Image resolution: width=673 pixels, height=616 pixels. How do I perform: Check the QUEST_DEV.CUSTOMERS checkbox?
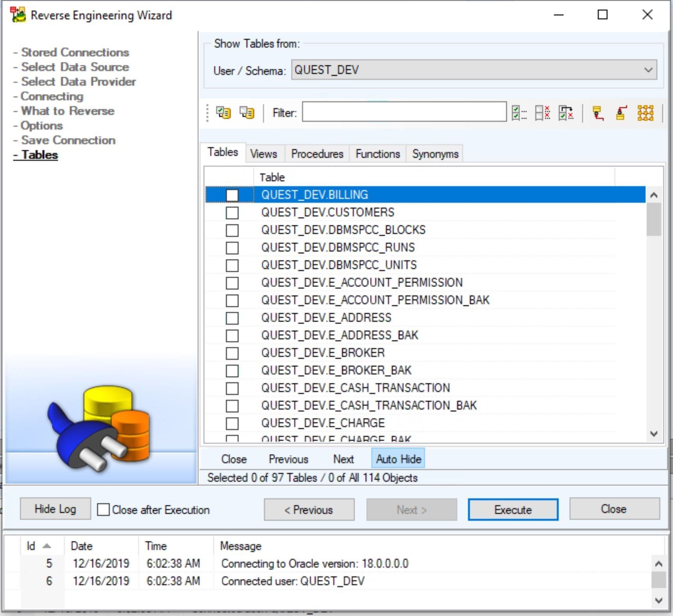(232, 213)
